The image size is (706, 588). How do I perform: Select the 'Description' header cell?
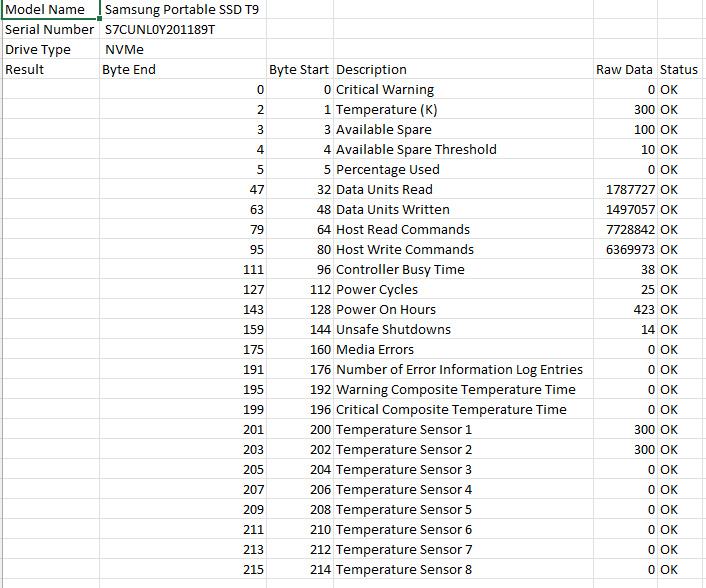pyautogui.click(x=463, y=69)
